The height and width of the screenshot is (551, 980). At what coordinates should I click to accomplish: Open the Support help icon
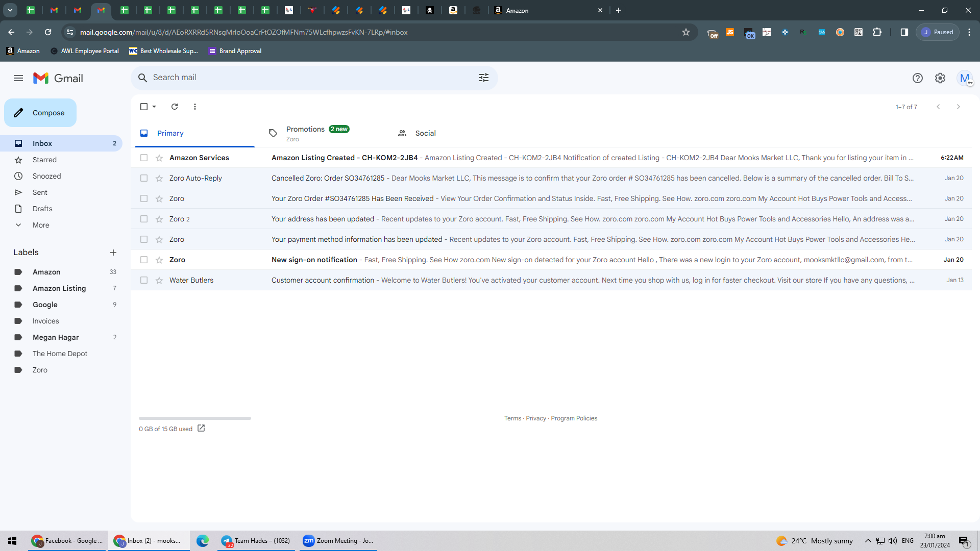pos(918,78)
